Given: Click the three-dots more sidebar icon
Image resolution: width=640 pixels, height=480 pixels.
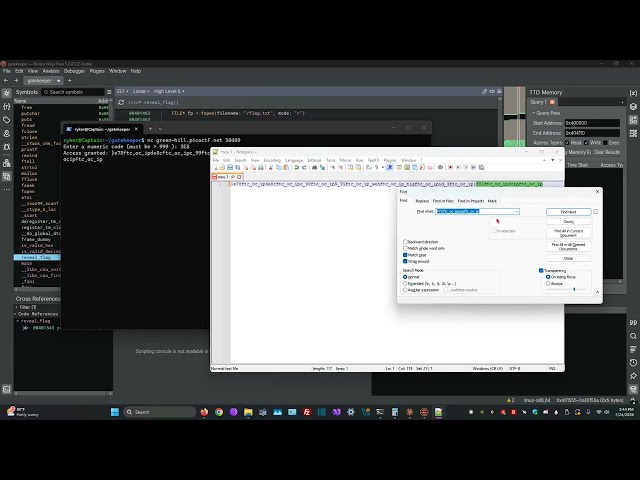Looking at the screenshot, I should [x=7, y=189].
